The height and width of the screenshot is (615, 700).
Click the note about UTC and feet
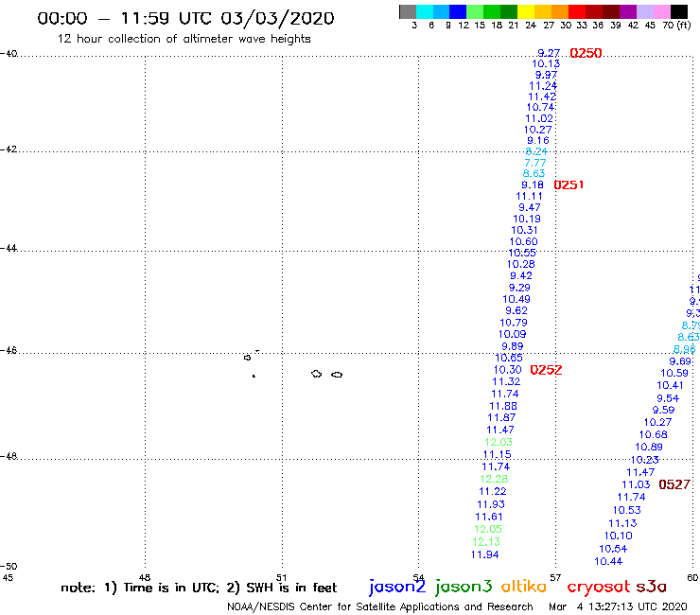199,588
